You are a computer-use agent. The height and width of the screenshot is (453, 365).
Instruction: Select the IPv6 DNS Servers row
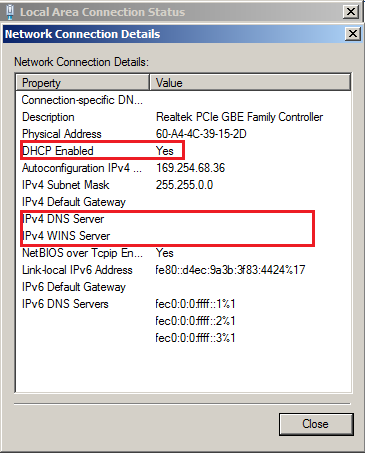click(183, 304)
